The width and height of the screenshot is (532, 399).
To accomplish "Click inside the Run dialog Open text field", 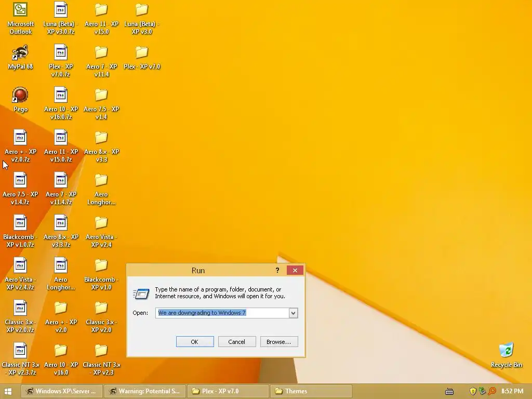I will (x=222, y=313).
